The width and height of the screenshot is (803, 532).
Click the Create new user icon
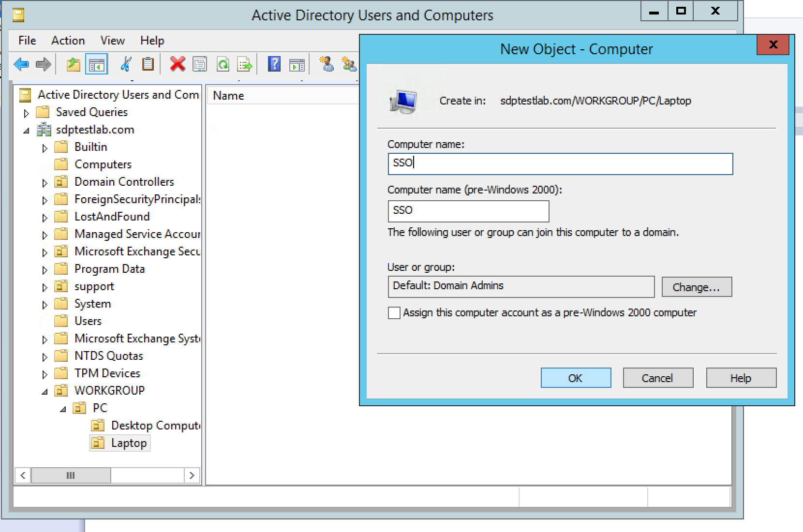[x=327, y=64]
